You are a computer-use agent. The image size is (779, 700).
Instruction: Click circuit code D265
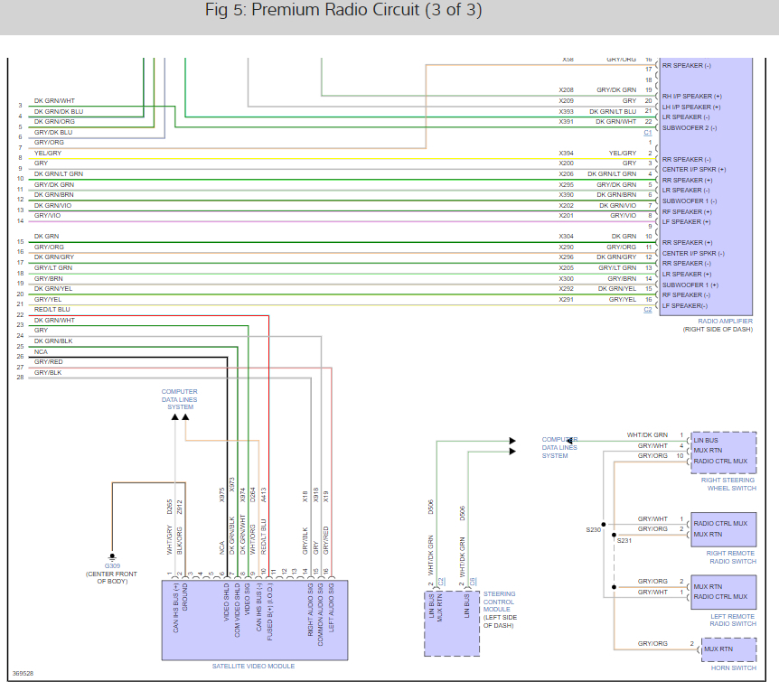169,507
